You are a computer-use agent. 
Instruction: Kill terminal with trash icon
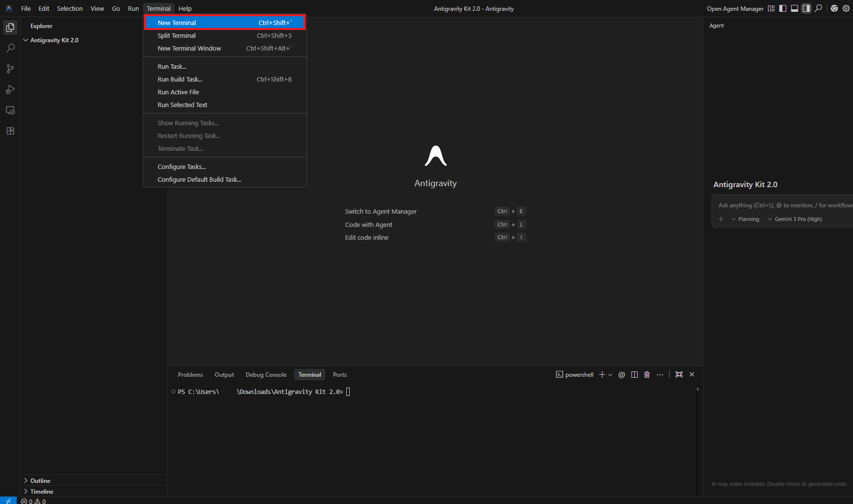click(x=647, y=375)
